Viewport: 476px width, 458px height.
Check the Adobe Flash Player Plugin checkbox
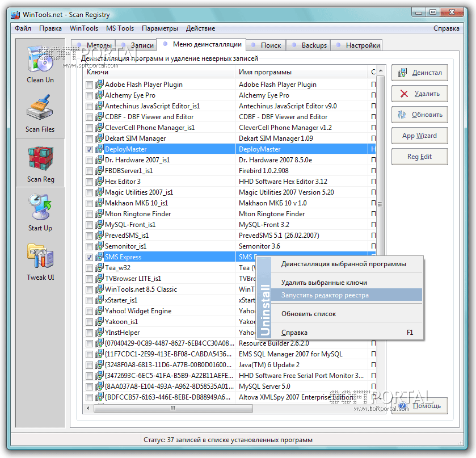(x=89, y=85)
